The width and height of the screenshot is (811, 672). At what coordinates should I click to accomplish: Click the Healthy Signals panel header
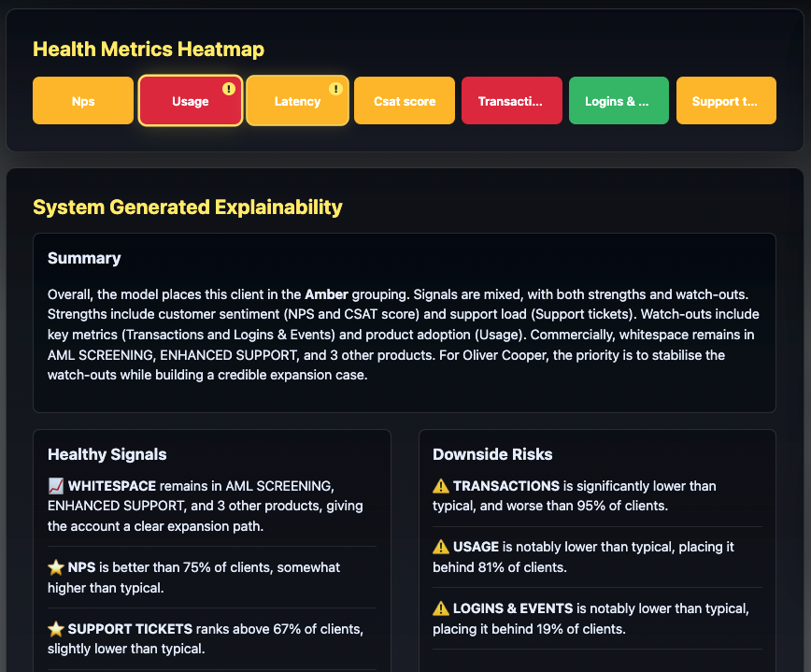click(x=107, y=454)
